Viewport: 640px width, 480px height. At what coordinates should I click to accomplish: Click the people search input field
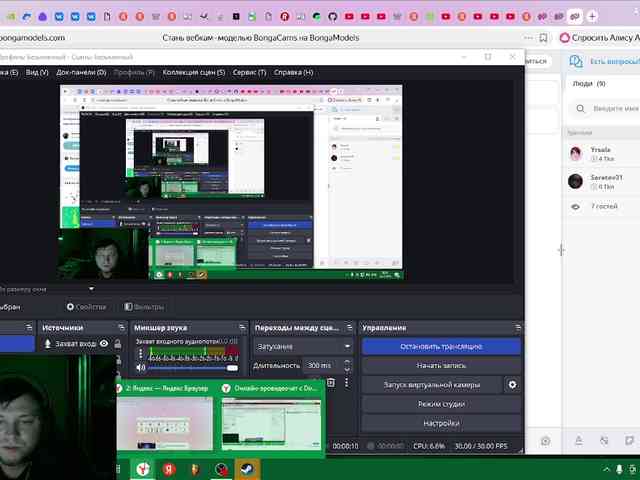tap(612, 108)
